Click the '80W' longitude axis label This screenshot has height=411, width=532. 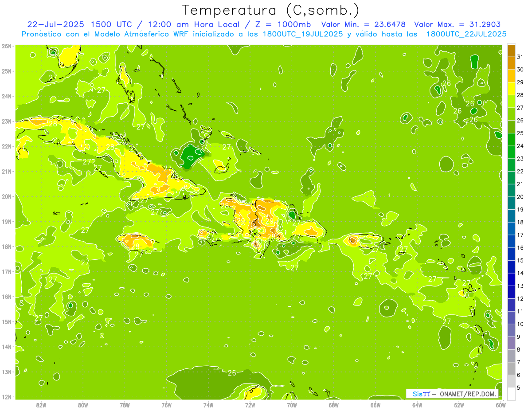pos(83,405)
